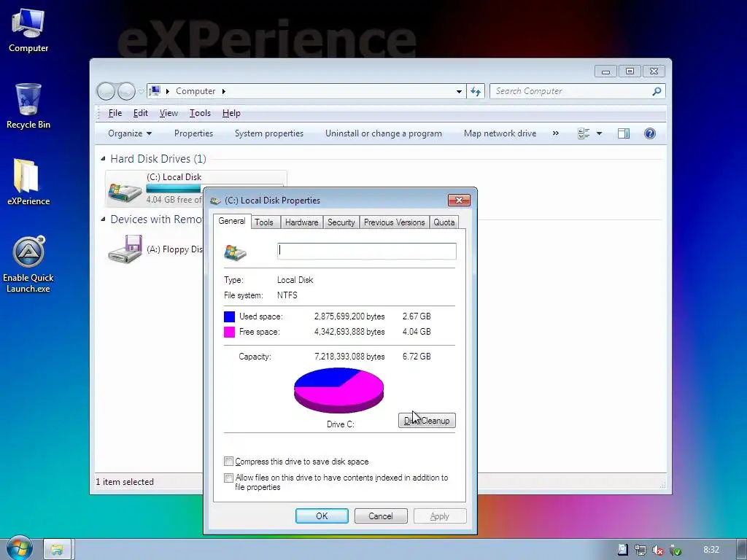
Task: Click the arrow after Computer in breadcrumb
Action: pyautogui.click(x=223, y=91)
